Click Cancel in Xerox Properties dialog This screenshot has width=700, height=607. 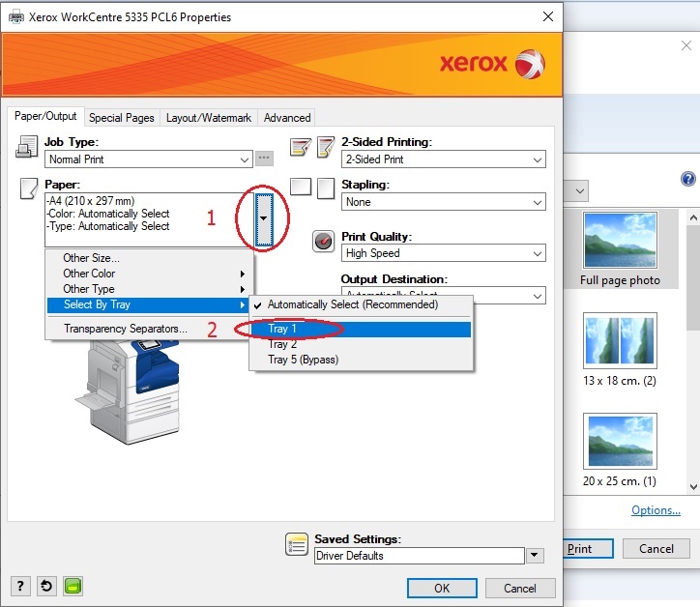coord(520,589)
